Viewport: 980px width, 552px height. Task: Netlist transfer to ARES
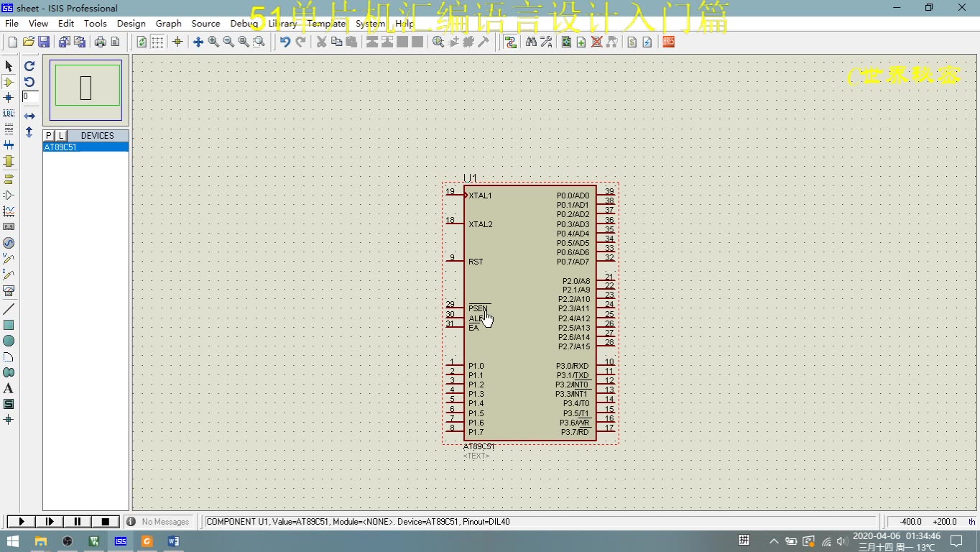click(x=668, y=42)
